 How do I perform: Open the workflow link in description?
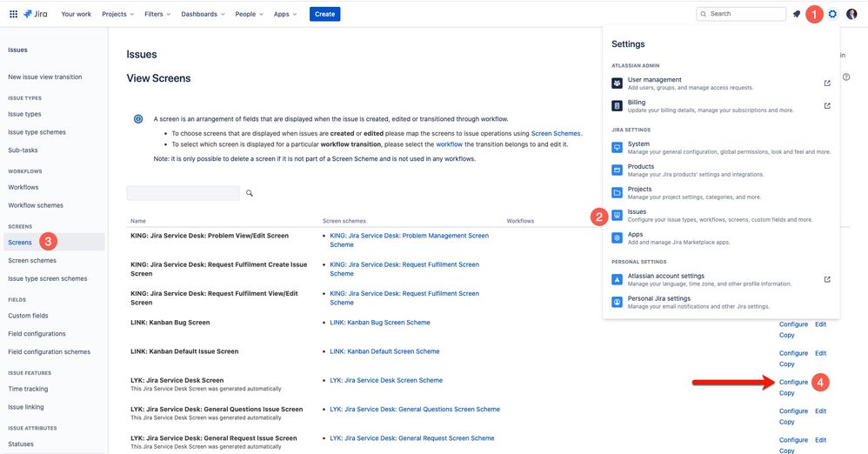point(449,144)
